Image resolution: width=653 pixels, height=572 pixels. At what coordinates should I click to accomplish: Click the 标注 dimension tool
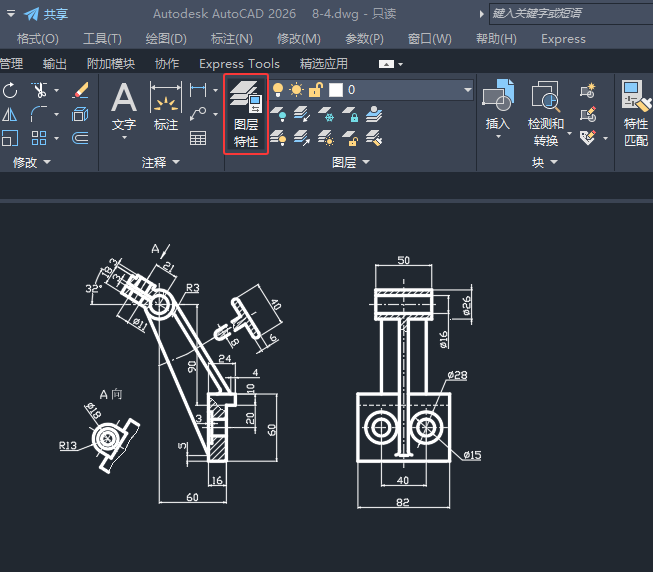[166, 107]
